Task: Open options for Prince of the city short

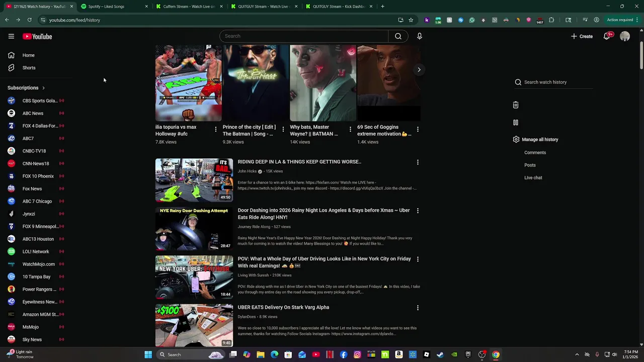Action: pyautogui.click(x=283, y=130)
